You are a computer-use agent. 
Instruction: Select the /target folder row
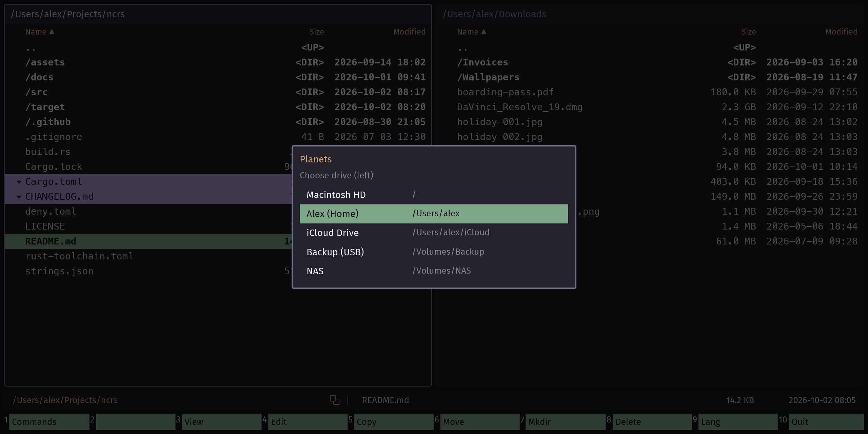click(218, 107)
